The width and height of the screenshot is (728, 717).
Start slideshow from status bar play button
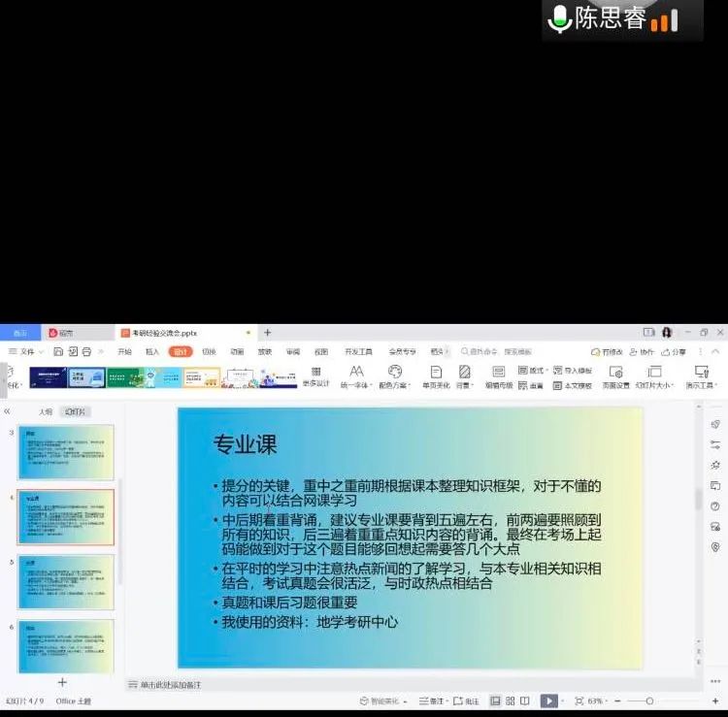(548, 701)
